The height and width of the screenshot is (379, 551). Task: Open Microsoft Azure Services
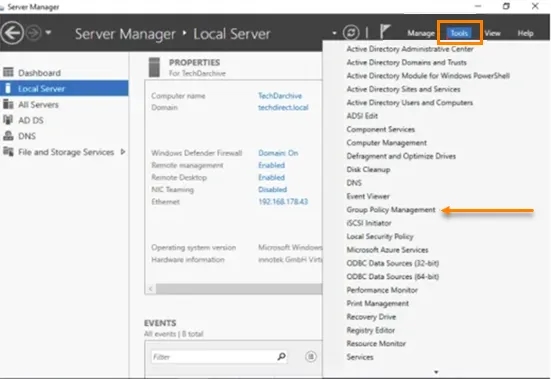[x=387, y=250]
